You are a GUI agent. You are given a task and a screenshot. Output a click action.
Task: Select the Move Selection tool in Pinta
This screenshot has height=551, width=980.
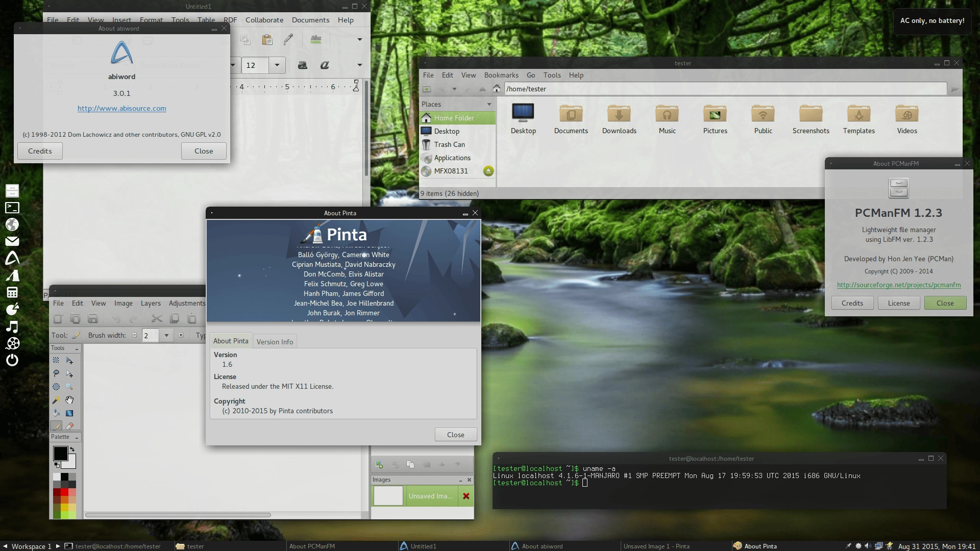(69, 373)
